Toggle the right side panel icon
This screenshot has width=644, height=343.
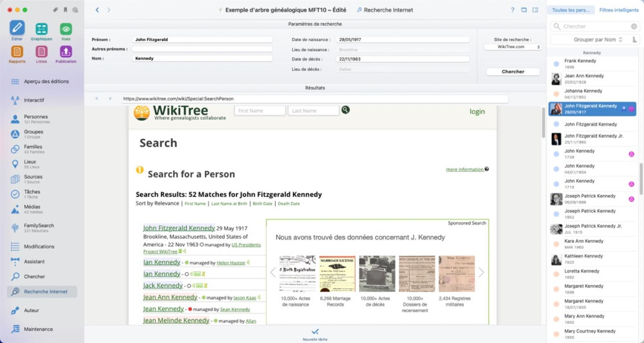pos(535,10)
